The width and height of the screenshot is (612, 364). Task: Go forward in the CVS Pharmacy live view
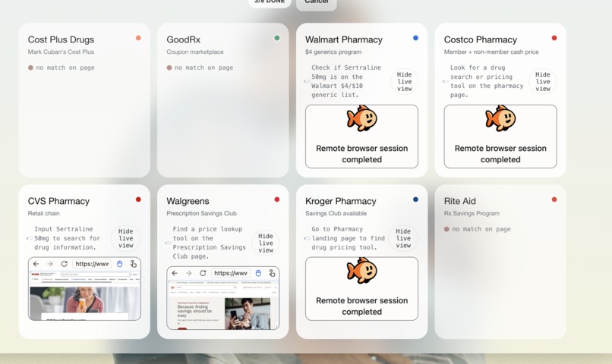(49, 264)
